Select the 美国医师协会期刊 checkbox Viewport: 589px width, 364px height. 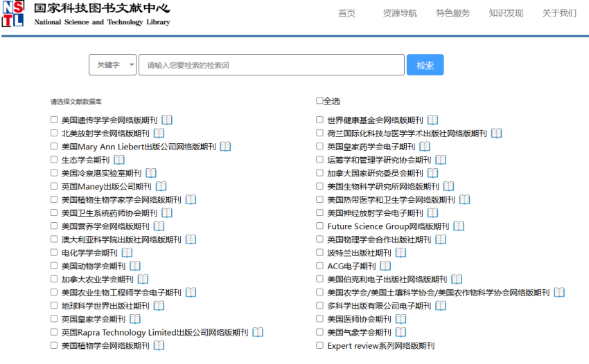[x=319, y=318]
